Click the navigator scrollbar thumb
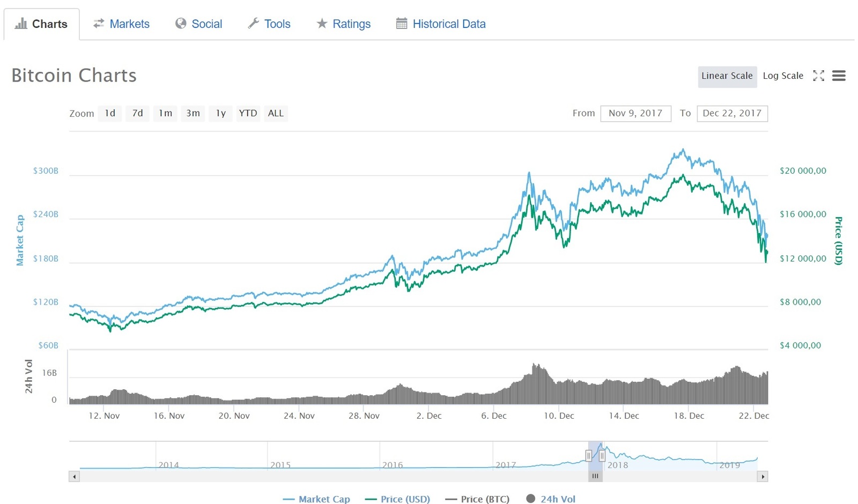 point(595,476)
